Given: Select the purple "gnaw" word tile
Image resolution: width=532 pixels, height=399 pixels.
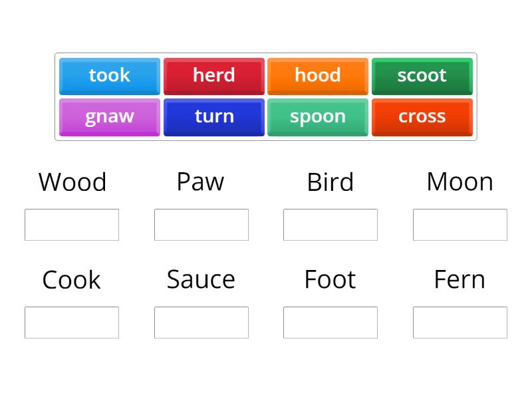Looking at the screenshot, I should (x=109, y=117).
